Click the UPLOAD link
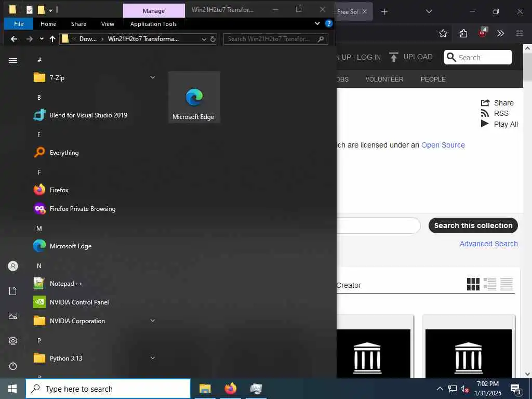 (411, 57)
